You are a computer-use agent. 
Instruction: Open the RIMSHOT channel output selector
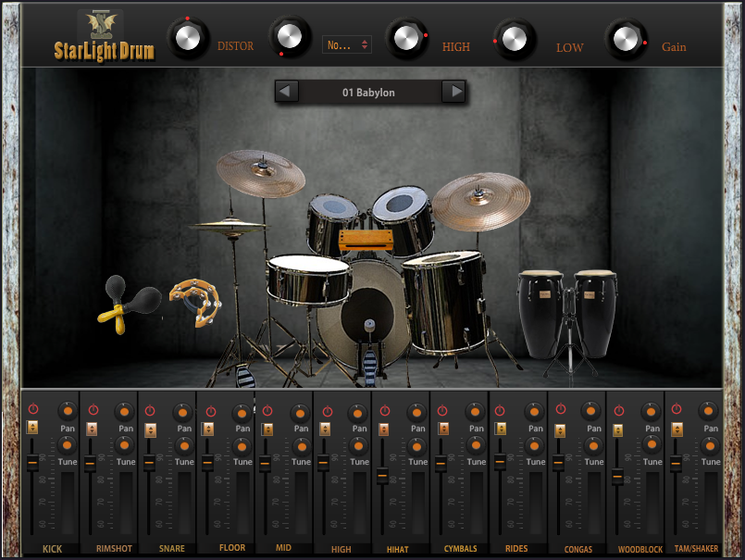92,429
